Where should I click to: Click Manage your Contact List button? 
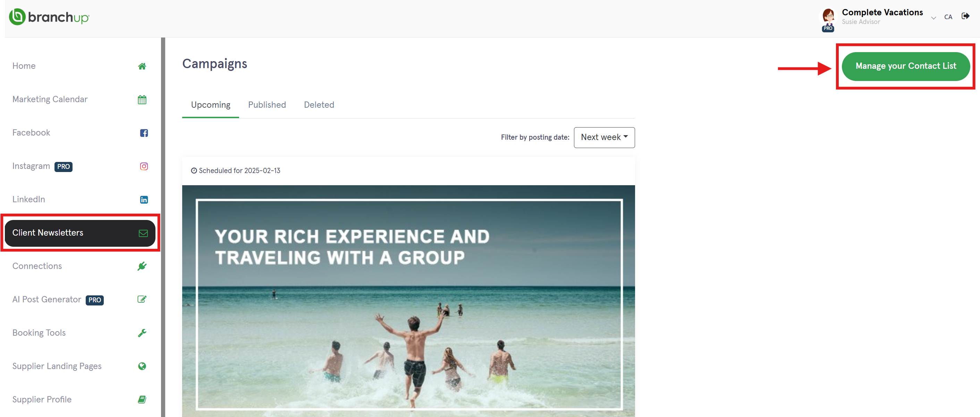(x=905, y=66)
